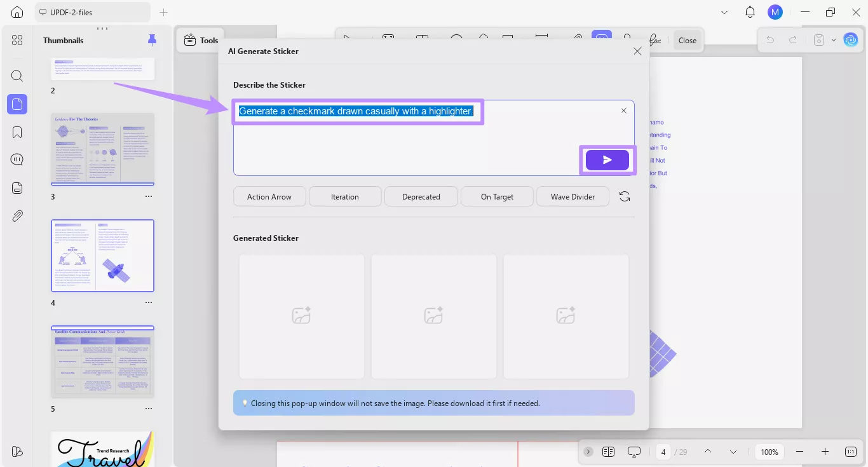
Task: Select page 3 thumbnail
Action: pos(103,149)
